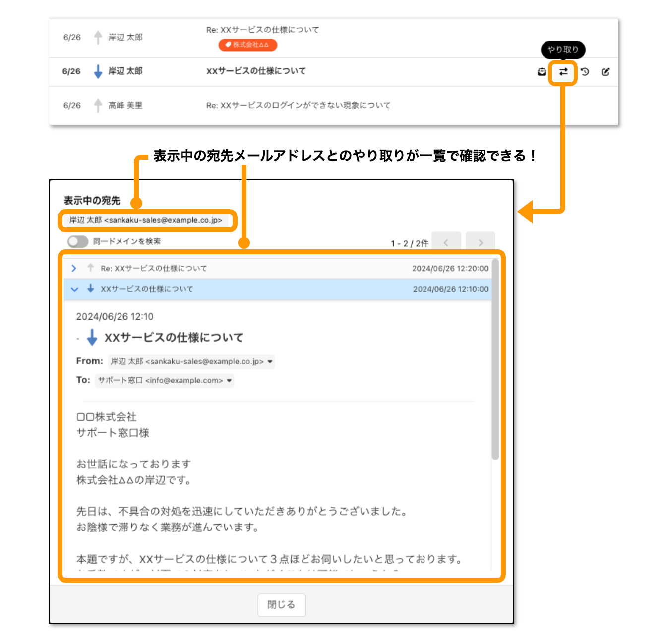This screenshot has width=666, height=644.
Task: Click the history clock icon in the mail row
Action: click(585, 72)
